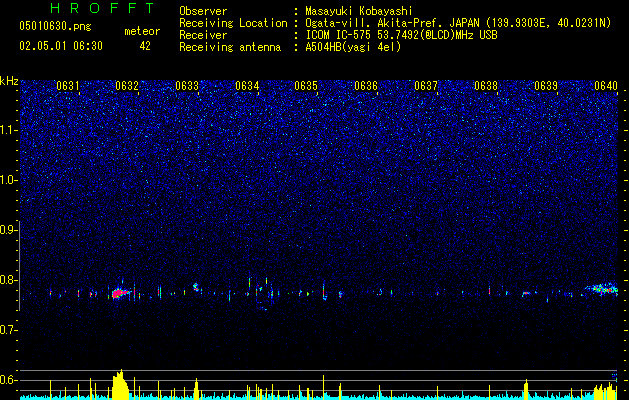The image size is (629, 400).
Task: Click the 0631 time marker
Action: pyautogui.click(x=68, y=86)
